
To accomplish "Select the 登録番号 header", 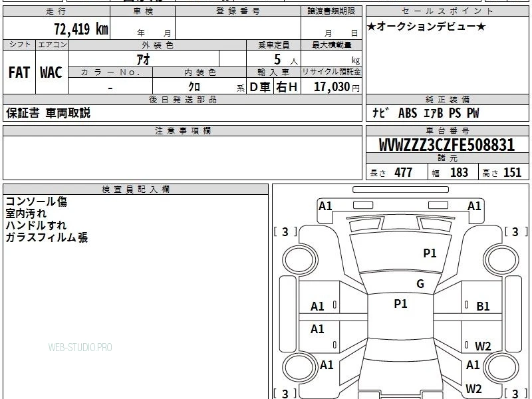I will (238, 11).
